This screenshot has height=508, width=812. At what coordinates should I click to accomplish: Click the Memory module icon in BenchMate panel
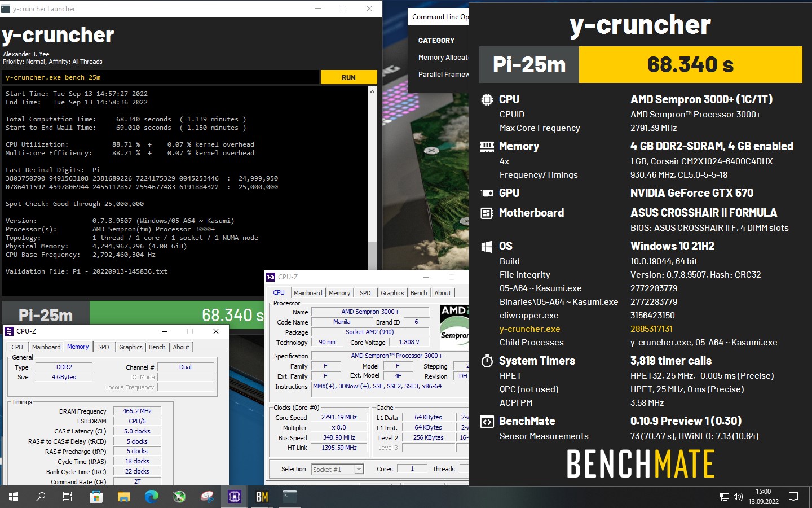(x=487, y=147)
